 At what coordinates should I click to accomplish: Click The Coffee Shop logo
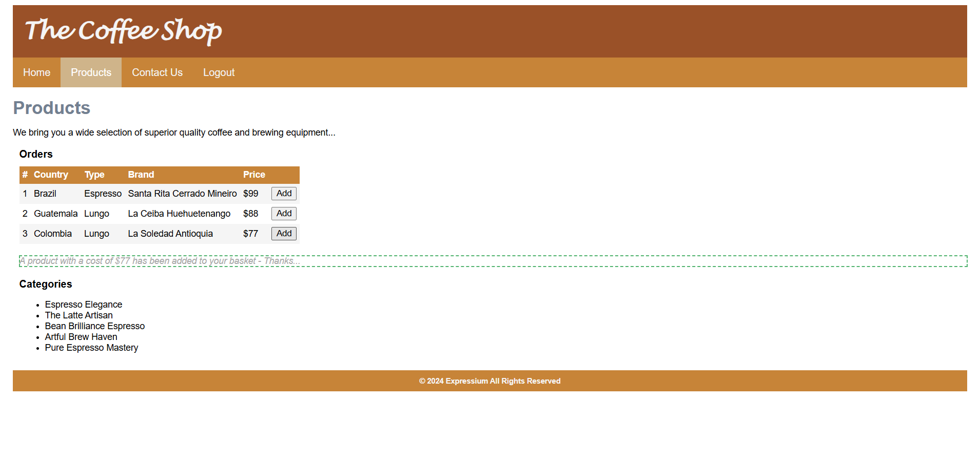click(124, 31)
